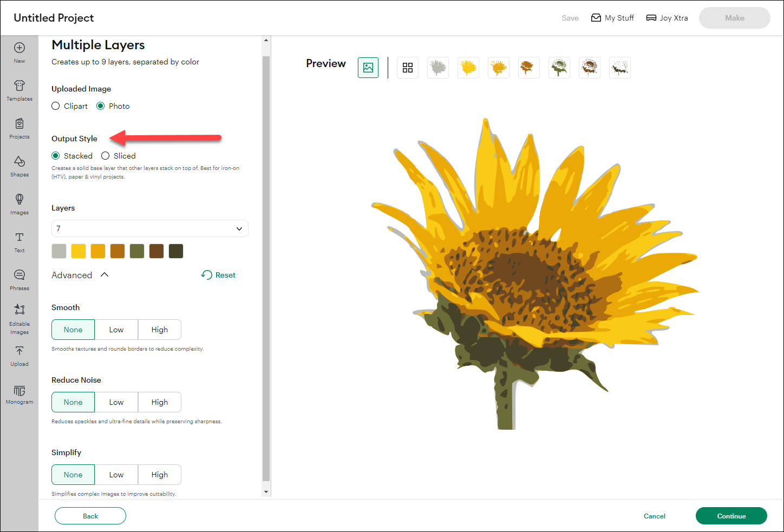Create a New project
The image size is (784, 532).
coord(19,52)
